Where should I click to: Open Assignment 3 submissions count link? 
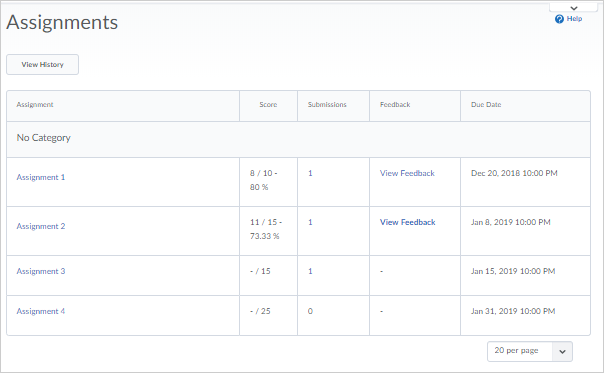tap(310, 271)
